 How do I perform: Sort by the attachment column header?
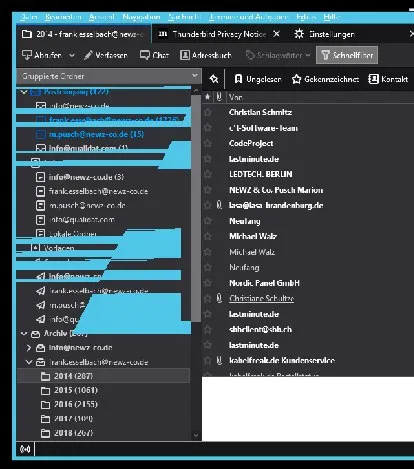(219, 97)
